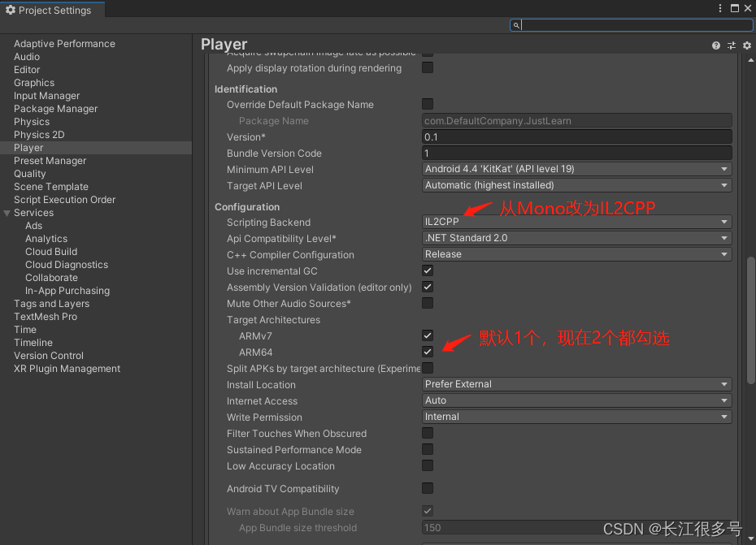Select Physics 2D settings
Screen dimensions: 756x545
(39, 135)
